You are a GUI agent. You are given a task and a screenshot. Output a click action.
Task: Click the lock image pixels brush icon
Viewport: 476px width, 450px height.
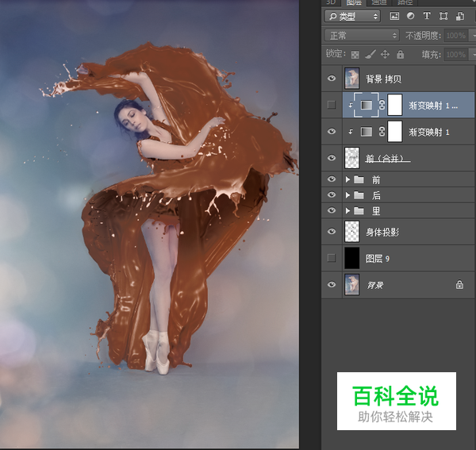370,55
